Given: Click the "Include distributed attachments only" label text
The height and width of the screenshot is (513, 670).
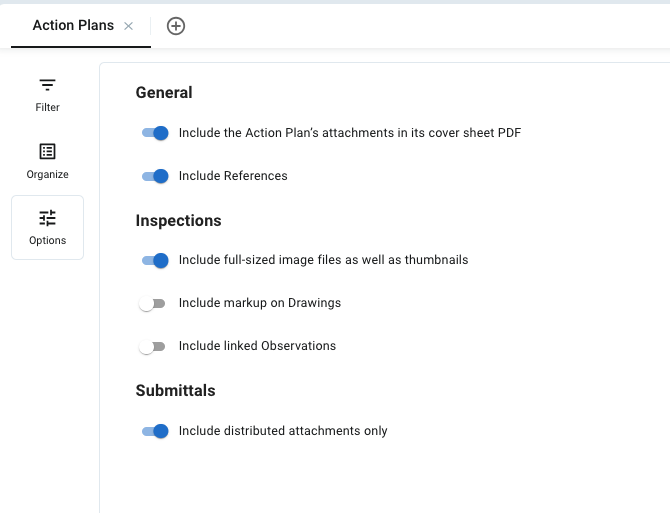Looking at the screenshot, I should point(283,431).
